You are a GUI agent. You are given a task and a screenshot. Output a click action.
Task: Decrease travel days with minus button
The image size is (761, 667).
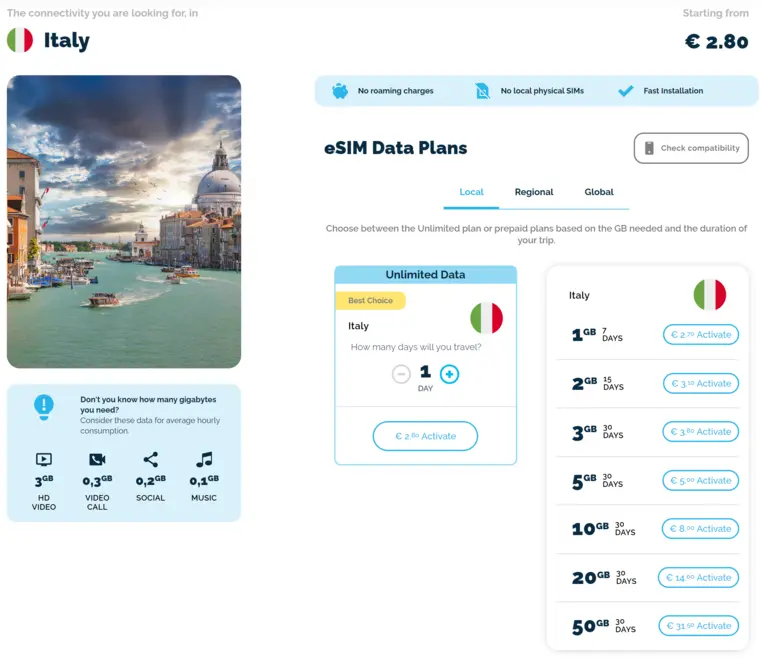coord(401,374)
